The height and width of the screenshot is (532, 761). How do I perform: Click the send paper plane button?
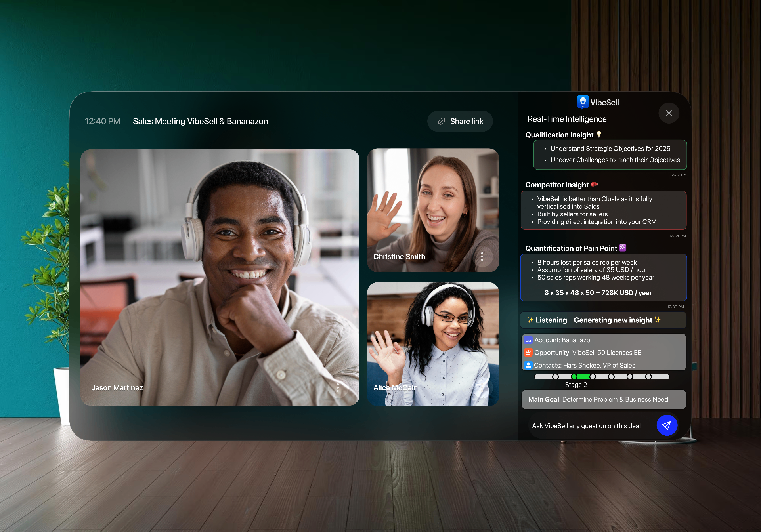[x=667, y=425]
